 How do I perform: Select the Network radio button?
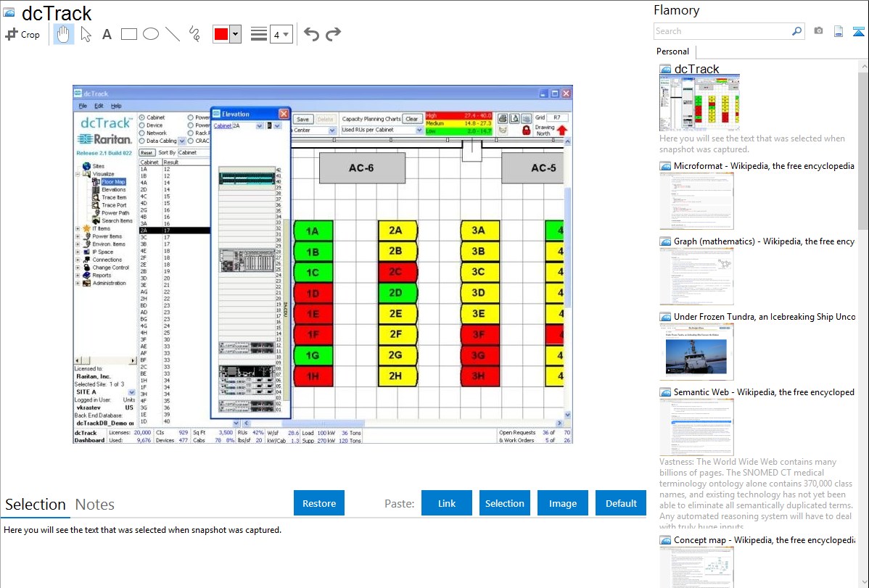point(142,133)
